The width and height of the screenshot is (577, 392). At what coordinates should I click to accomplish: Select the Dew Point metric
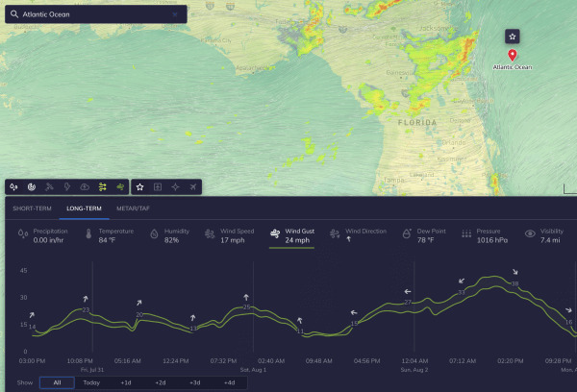(424, 235)
